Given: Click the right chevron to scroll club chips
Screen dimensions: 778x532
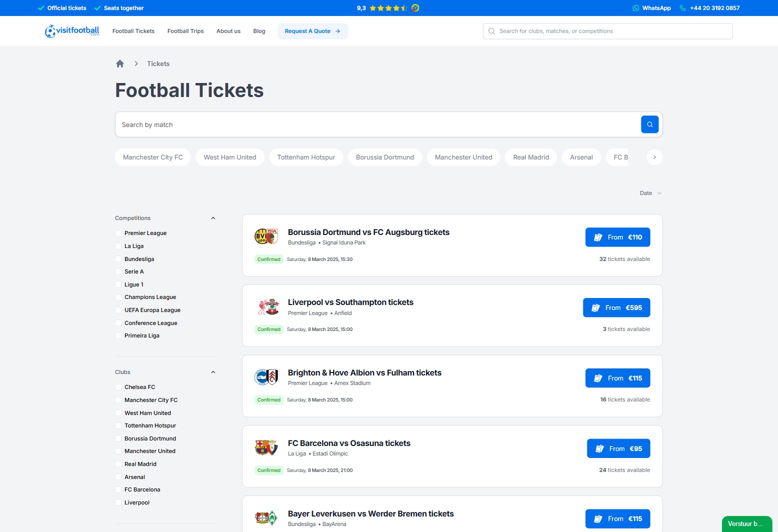Looking at the screenshot, I should coord(654,157).
